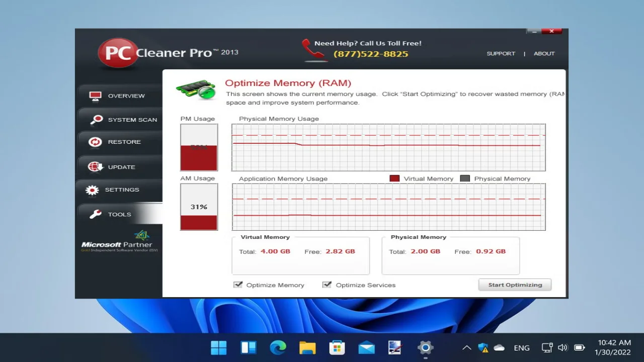Click the volume speaker tray icon
644x362 pixels.
[563, 347]
